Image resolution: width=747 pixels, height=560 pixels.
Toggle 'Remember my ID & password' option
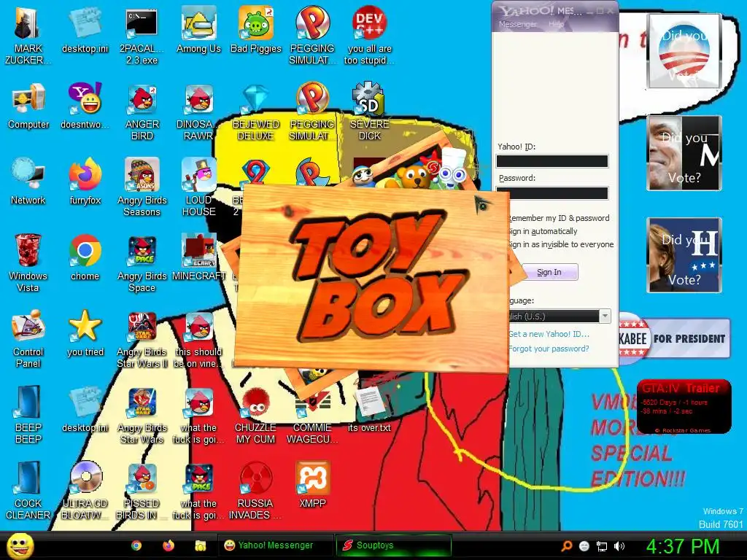[560, 218]
